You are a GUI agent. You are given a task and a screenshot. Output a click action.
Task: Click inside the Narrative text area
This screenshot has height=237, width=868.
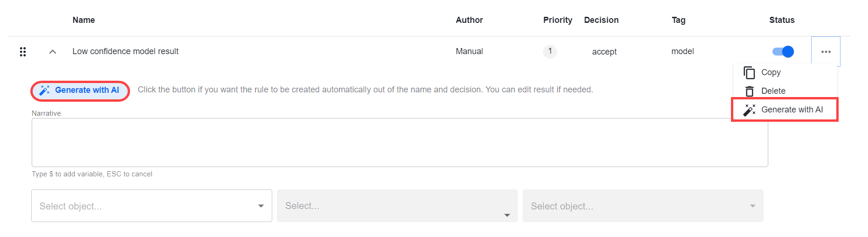[400, 142]
